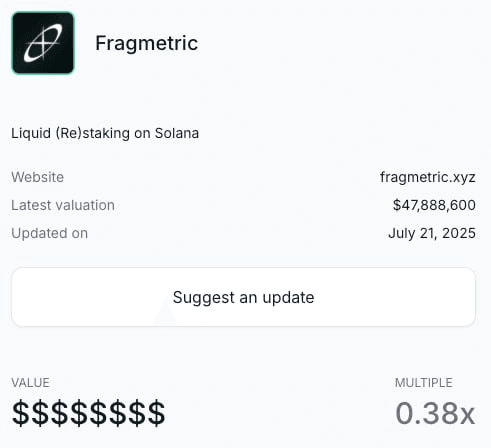Viewport: 491px width, 448px height.
Task: Click the white orbit symbol inside the logo
Action: (43, 43)
